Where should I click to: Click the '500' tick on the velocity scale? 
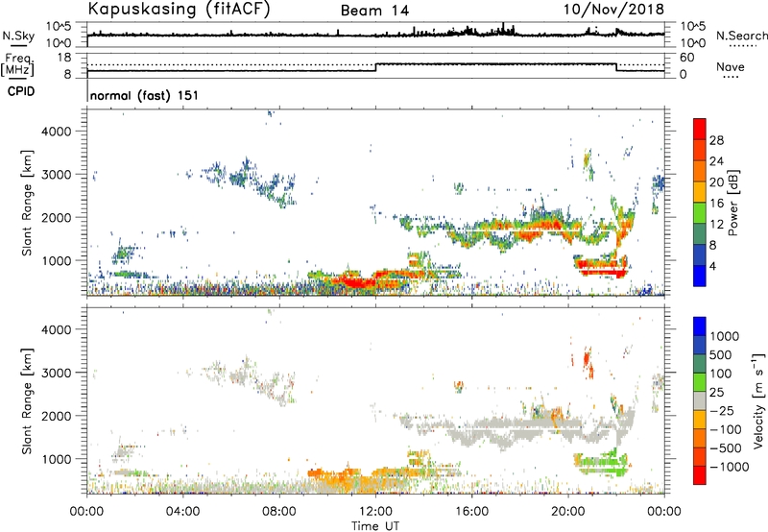point(721,354)
